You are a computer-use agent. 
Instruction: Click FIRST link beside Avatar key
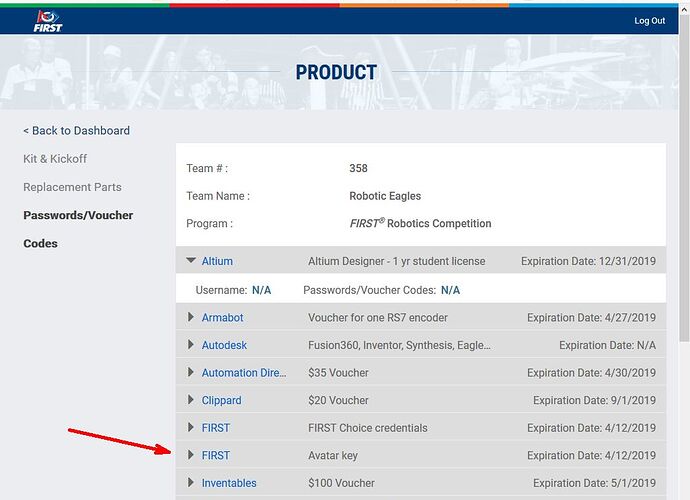coord(216,456)
